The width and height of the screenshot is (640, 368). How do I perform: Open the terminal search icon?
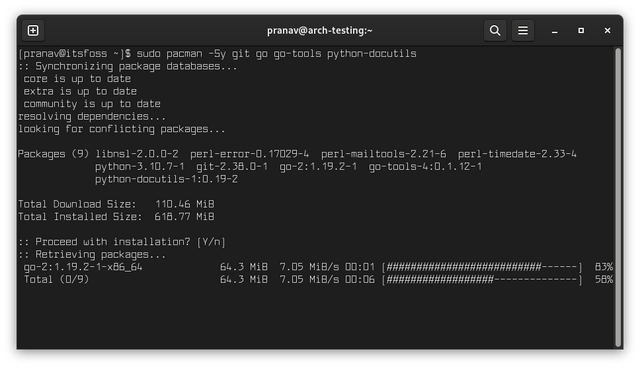(x=495, y=31)
